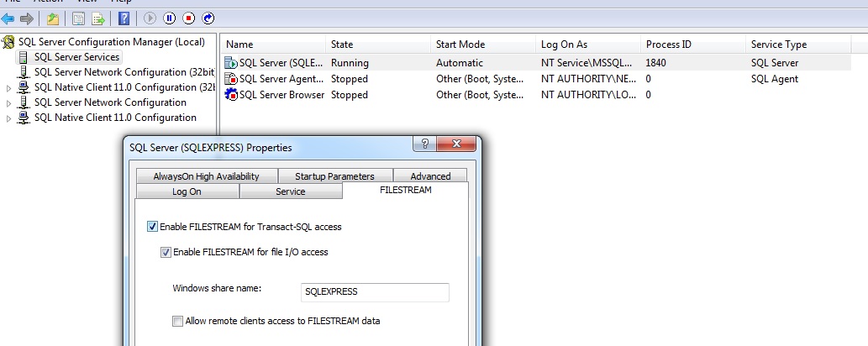Expand SQL Native Client 11.0 Configuration (32bit) node
The height and width of the screenshot is (346, 868).
(8, 88)
